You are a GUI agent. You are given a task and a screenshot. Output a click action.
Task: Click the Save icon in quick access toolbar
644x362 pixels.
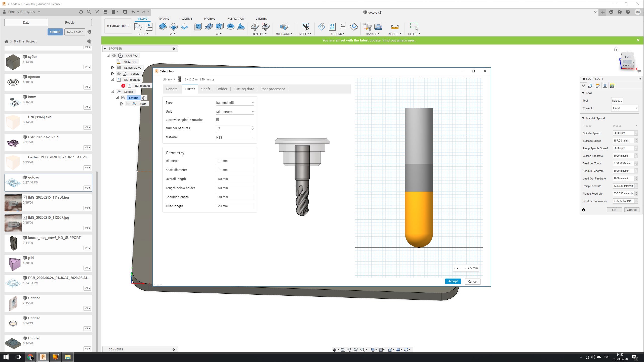[125, 12]
